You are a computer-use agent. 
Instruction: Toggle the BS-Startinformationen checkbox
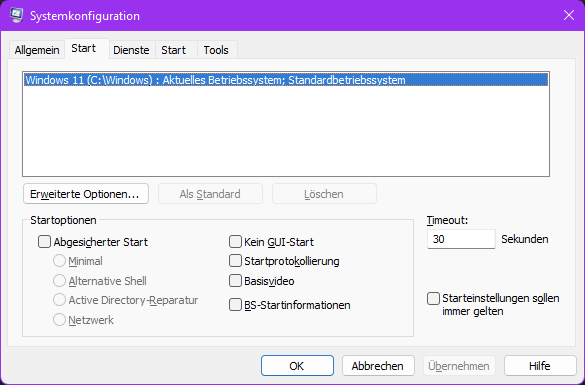(x=235, y=305)
